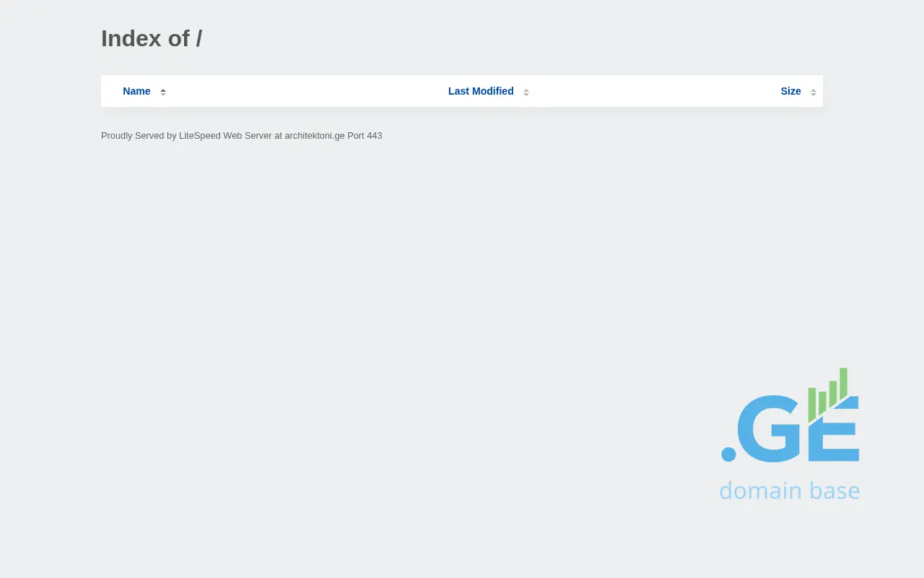
Task: Click "LiteSpeed Web Server" in footer text
Action: tap(225, 135)
